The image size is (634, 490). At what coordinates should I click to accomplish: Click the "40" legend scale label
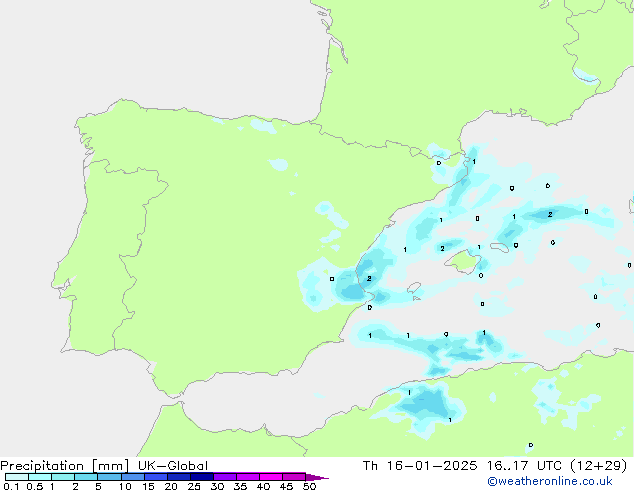263,486
